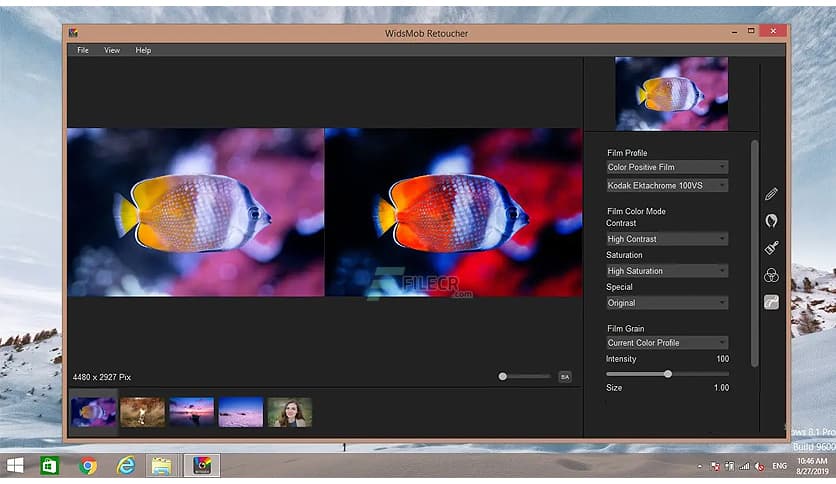Minimize the WidsMob Retoucher window
Image resolution: width=836 pixels, height=484 pixels.
coord(735,31)
